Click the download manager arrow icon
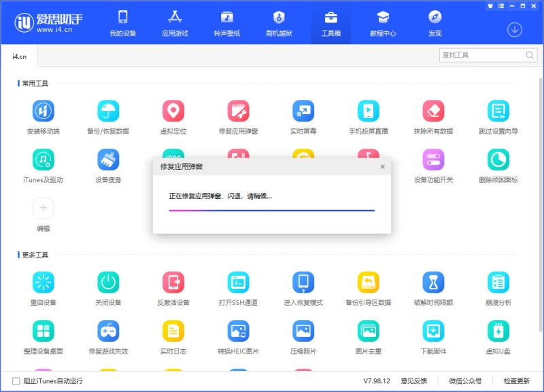The width and height of the screenshot is (544, 392). [x=515, y=30]
